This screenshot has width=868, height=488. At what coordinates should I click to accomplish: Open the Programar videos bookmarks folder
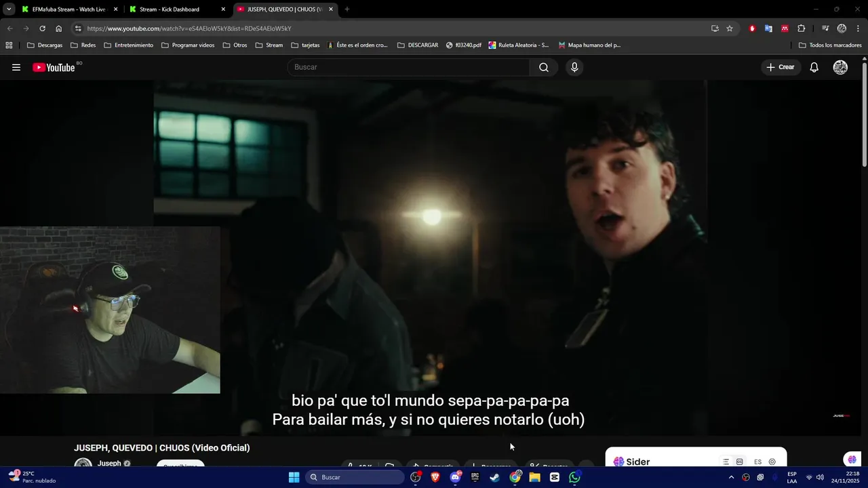pyautogui.click(x=188, y=45)
